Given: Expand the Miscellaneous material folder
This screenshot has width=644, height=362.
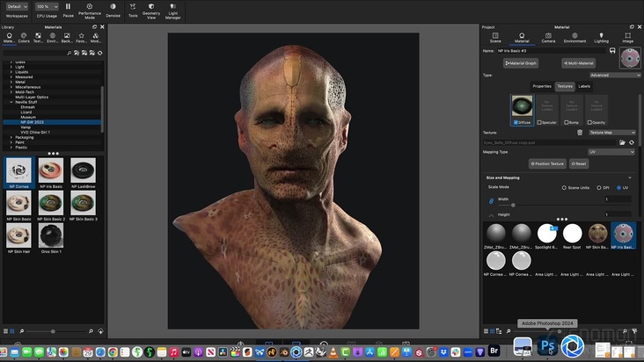Looking at the screenshot, I should (11, 87).
